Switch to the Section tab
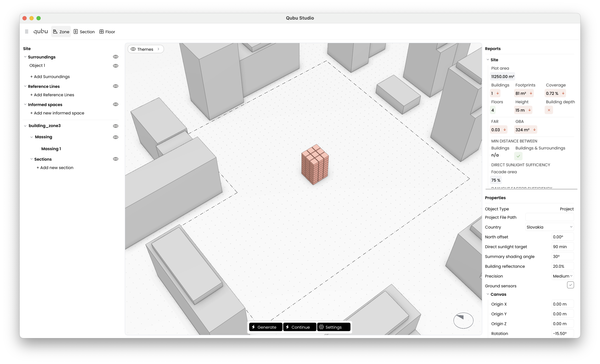Screen dimensions: 600x364 pos(84,32)
